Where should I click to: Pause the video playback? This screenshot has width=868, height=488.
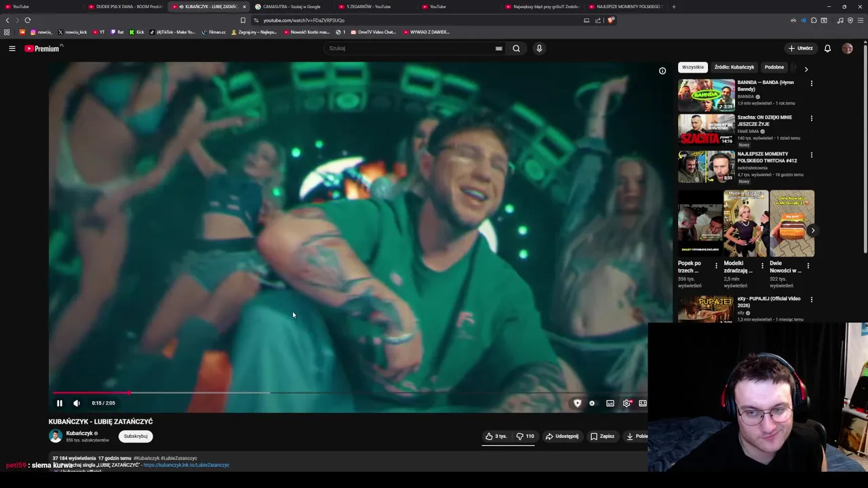[60, 403]
